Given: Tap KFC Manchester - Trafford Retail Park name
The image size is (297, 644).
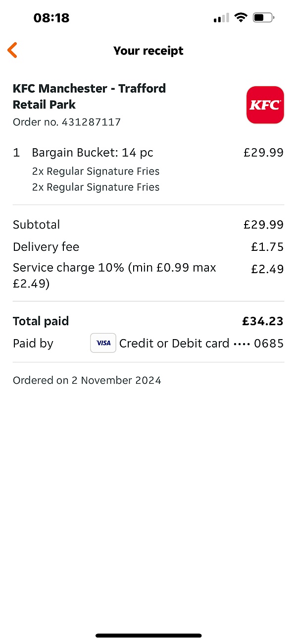Looking at the screenshot, I should pyautogui.click(x=89, y=96).
